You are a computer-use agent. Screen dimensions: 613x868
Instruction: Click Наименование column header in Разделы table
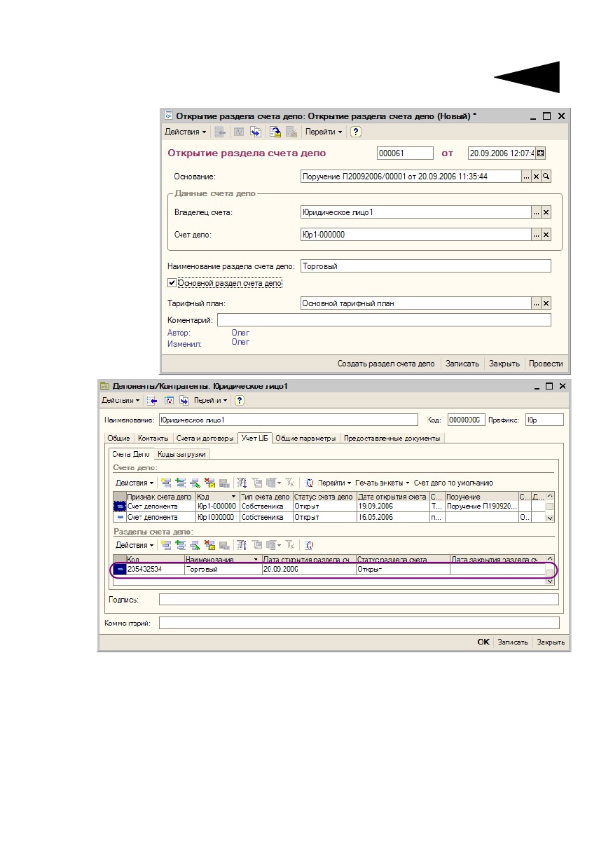[223, 559]
